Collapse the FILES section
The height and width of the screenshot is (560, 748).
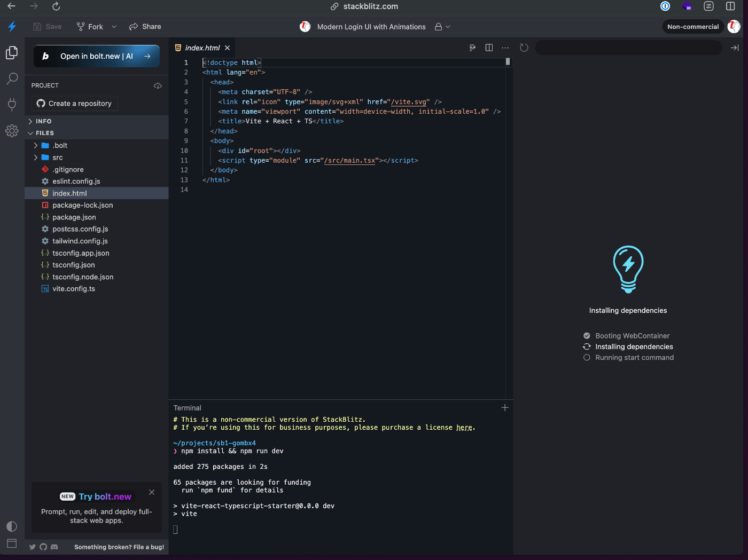tap(96, 133)
